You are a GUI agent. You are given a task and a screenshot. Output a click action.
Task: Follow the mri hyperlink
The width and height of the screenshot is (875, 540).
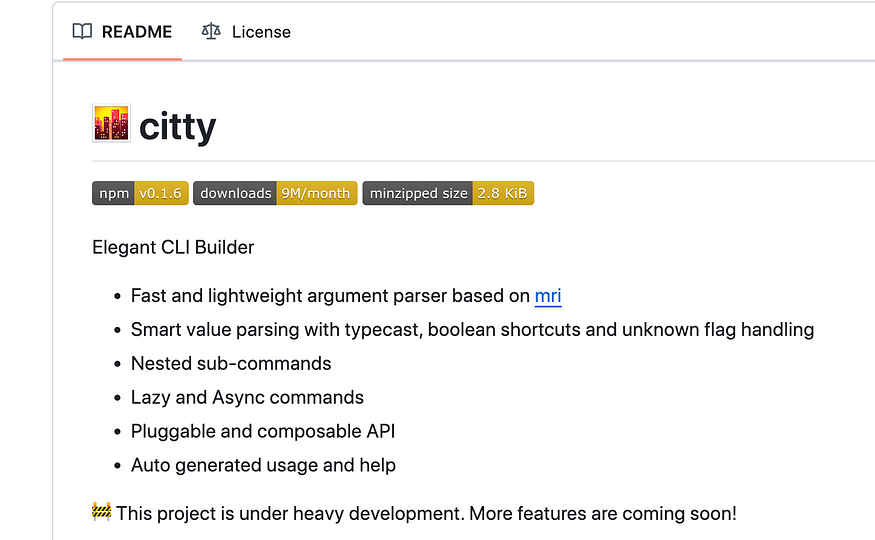[x=548, y=296]
